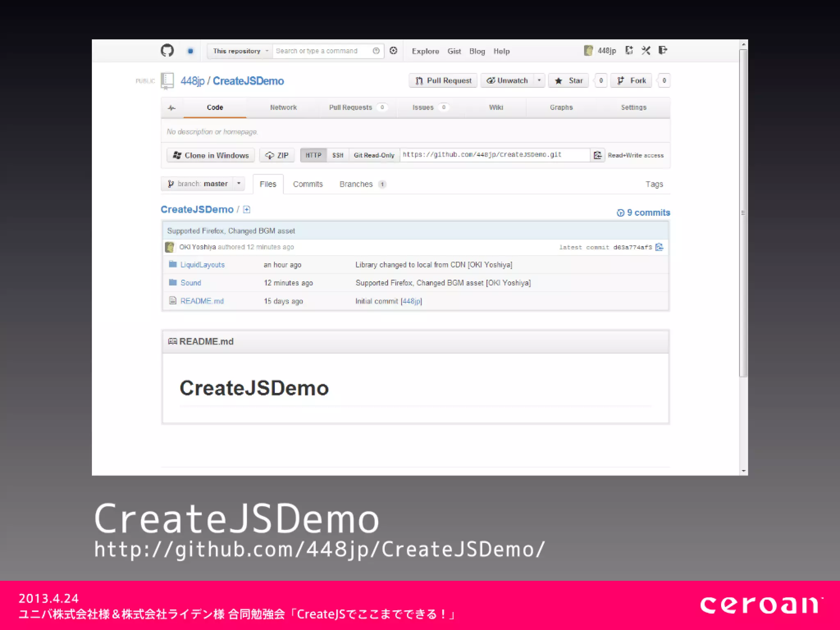Open the Sound folder link
This screenshot has height=630, width=840.
pos(191,283)
